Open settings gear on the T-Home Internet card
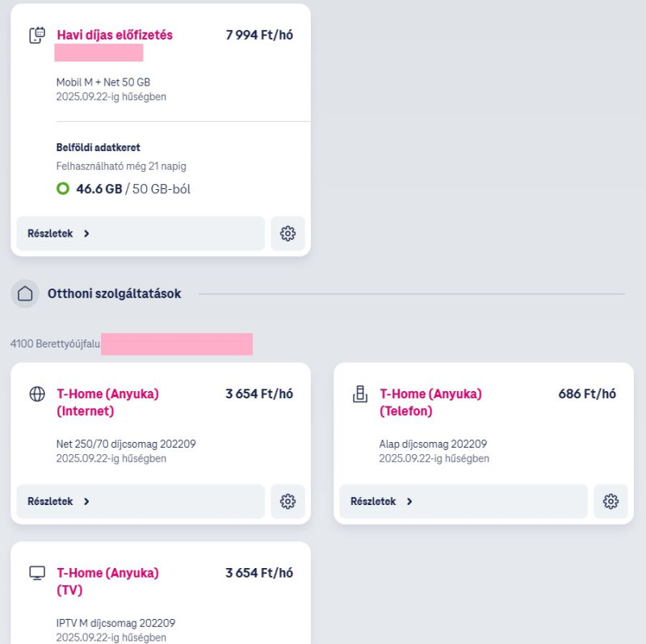 point(287,501)
